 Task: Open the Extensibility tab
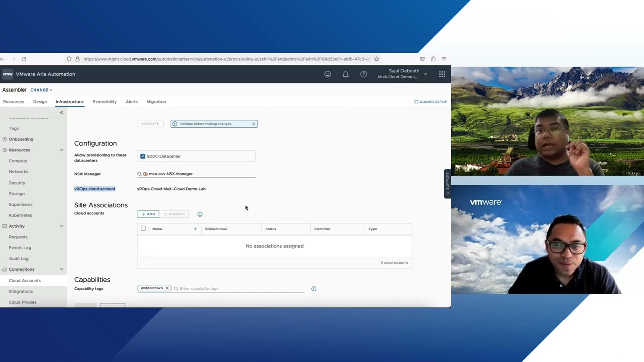104,102
